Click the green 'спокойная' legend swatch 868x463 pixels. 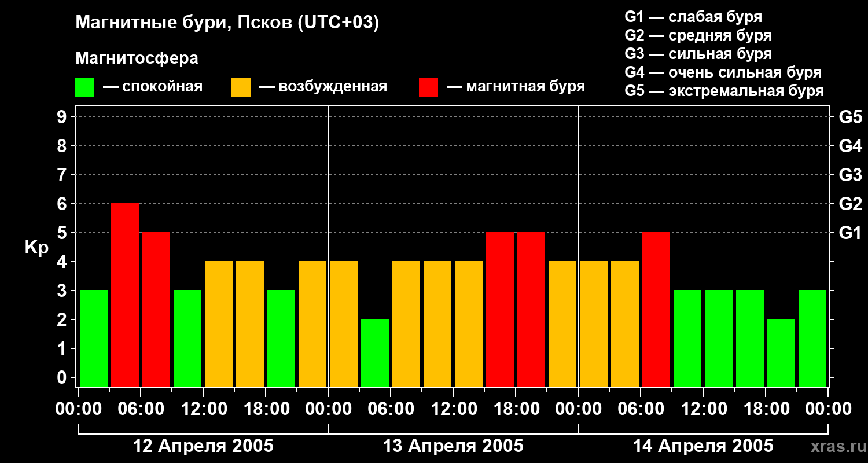pyautogui.click(x=84, y=87)
